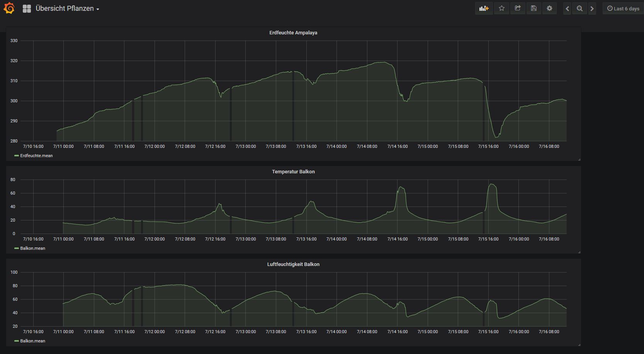The width and height of the screenshot is (644, 354).
Task: Open the dashboards grid icon
Action: coord(27,8)
